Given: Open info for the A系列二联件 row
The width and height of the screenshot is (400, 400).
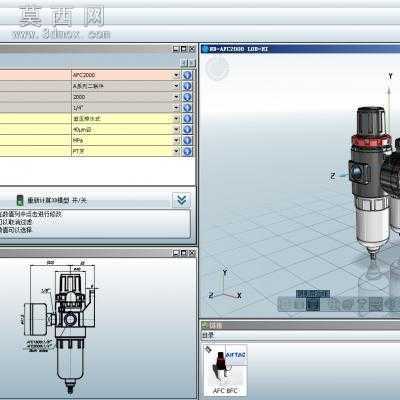Looking at the screenshot, I should [187, 86].
